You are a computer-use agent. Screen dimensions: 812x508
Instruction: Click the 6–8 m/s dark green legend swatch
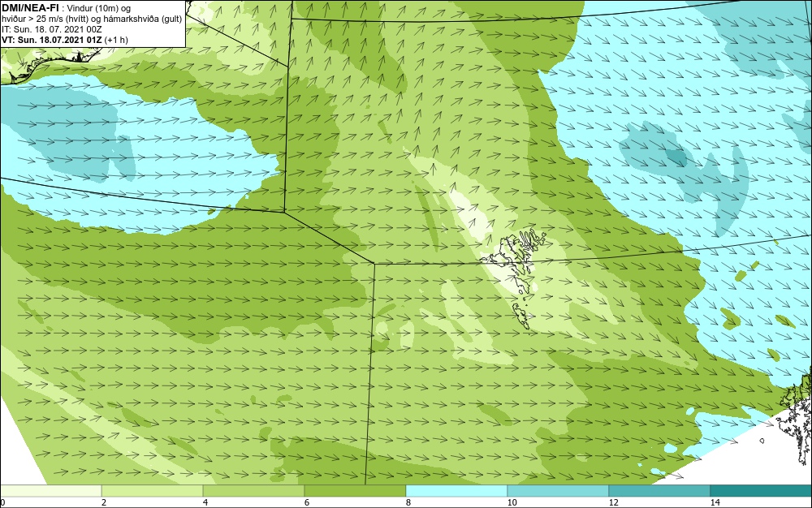point(356,491)
